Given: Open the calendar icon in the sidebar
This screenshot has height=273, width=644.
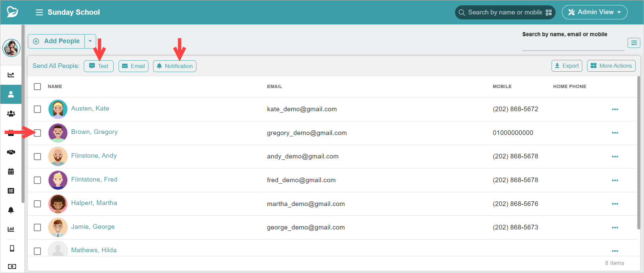Looking at the screenshot, I should click(11, 172).
